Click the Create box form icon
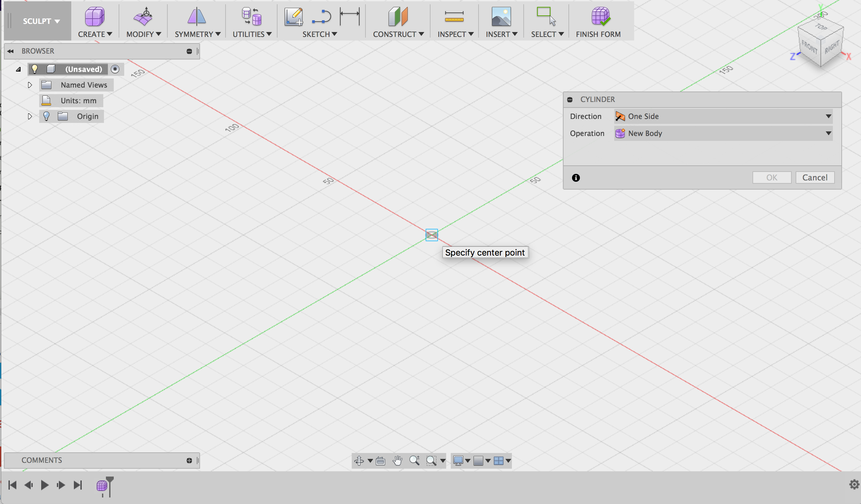 (x=95, y=16)
